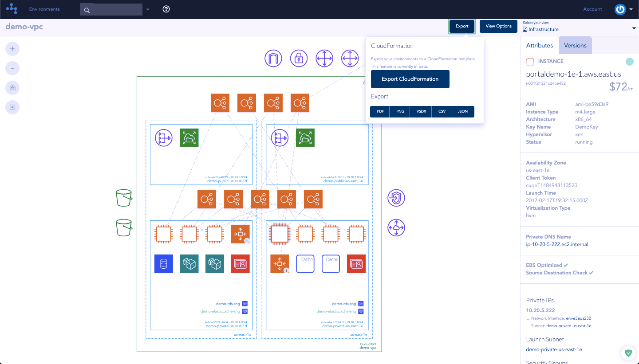Click the Source Destination Check line
Image resolution: width=639 pixels, height=364 pixels.
[x=560, y=273]
